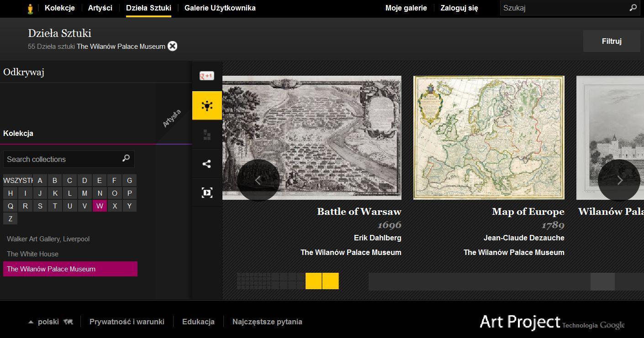
Task: Open the Battle of Warsaw thumbnail
Action: pos(312,138)
